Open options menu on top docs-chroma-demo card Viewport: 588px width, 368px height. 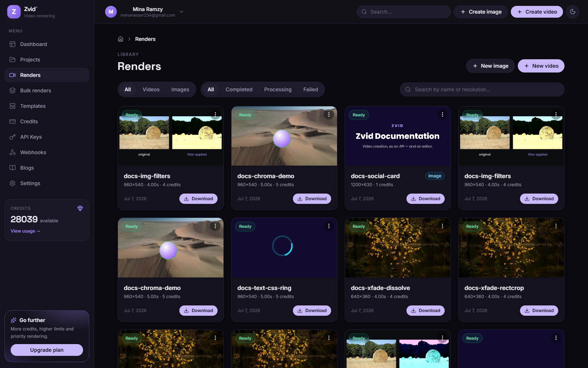329,114
